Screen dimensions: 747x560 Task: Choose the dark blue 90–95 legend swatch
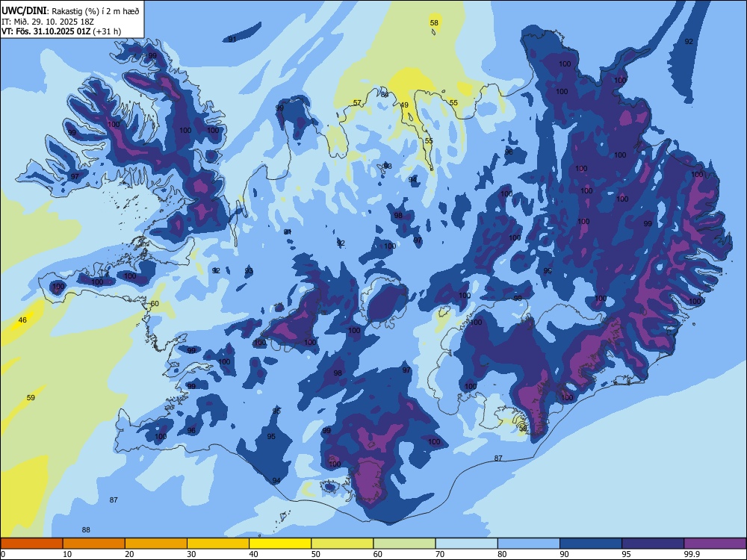[591, 544]
